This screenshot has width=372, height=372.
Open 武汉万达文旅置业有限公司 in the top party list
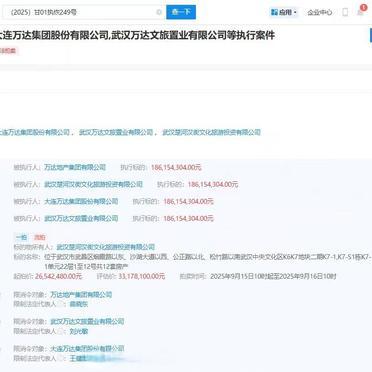click(x=116, y=132)
